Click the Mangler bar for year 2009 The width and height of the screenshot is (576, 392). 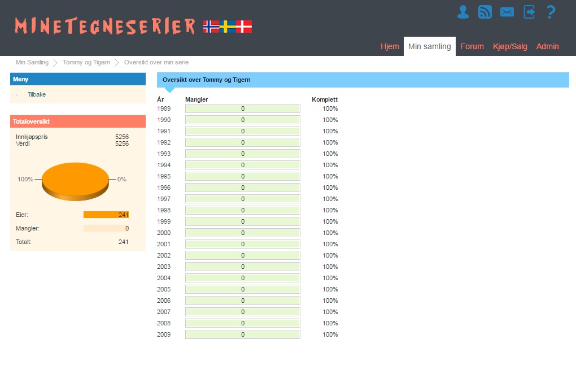click(x=243, y=334)
